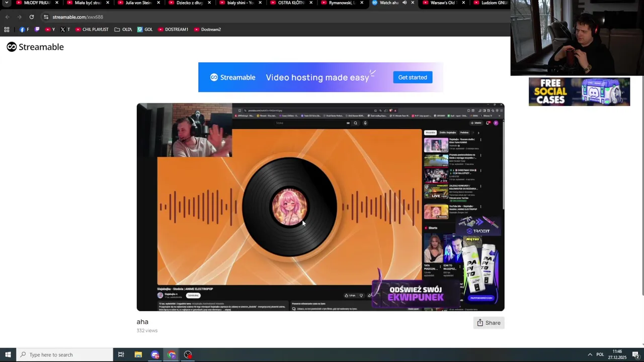The image size is (644, 362).
Task: Expand the OLD\ bookmarks folder
Action: pos(123,30)
